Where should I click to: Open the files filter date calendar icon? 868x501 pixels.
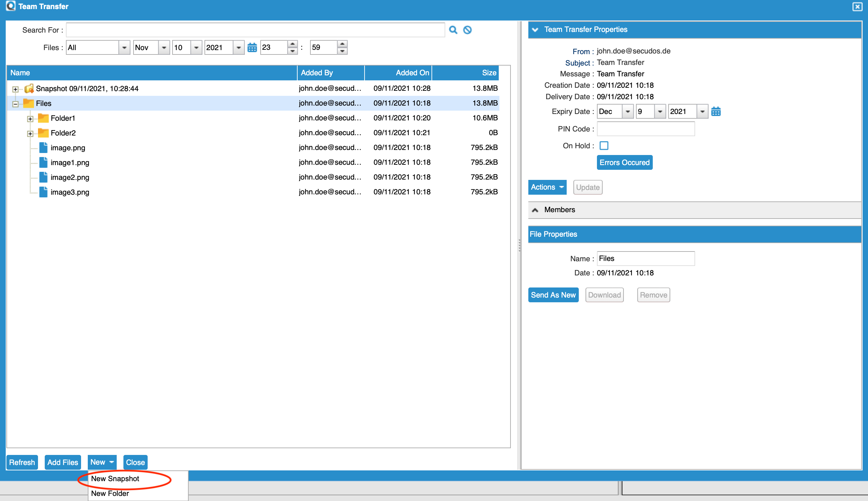(x=252, y=47)
